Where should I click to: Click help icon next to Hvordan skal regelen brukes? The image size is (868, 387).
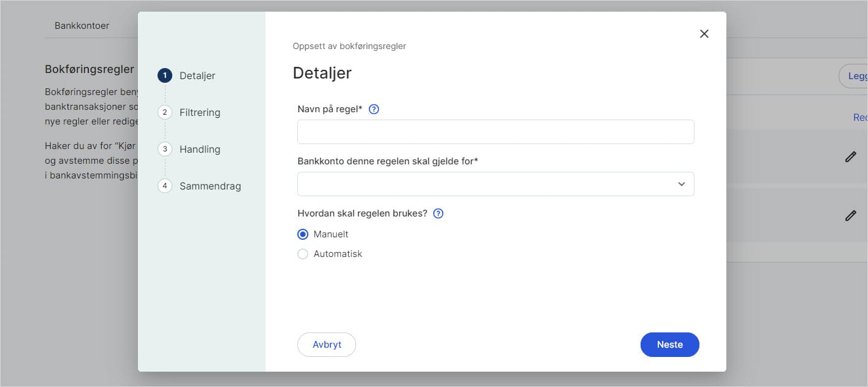[x=438, y=213]
